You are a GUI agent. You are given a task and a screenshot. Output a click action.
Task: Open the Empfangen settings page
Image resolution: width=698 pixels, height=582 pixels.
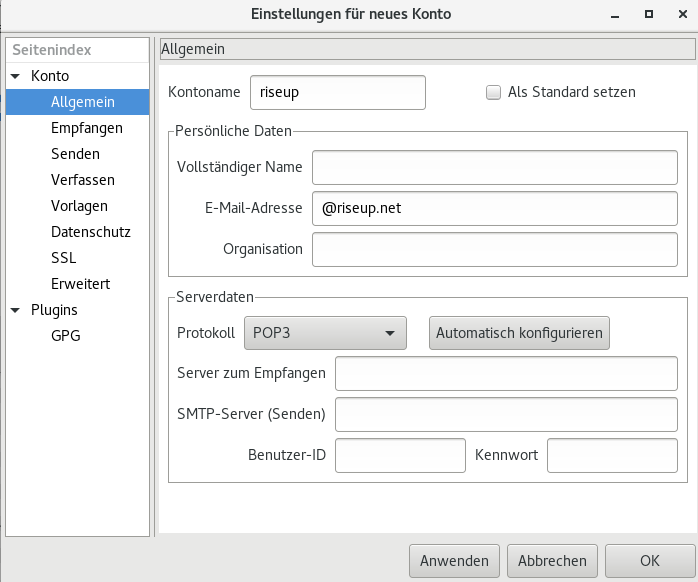pyautogui.click(x=86, y=128)
